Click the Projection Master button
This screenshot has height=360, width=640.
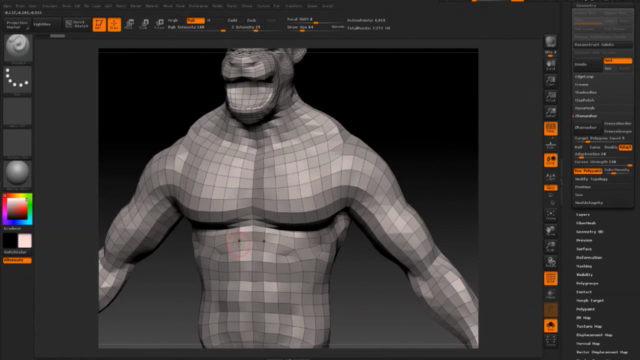click(x=17, y=25)
